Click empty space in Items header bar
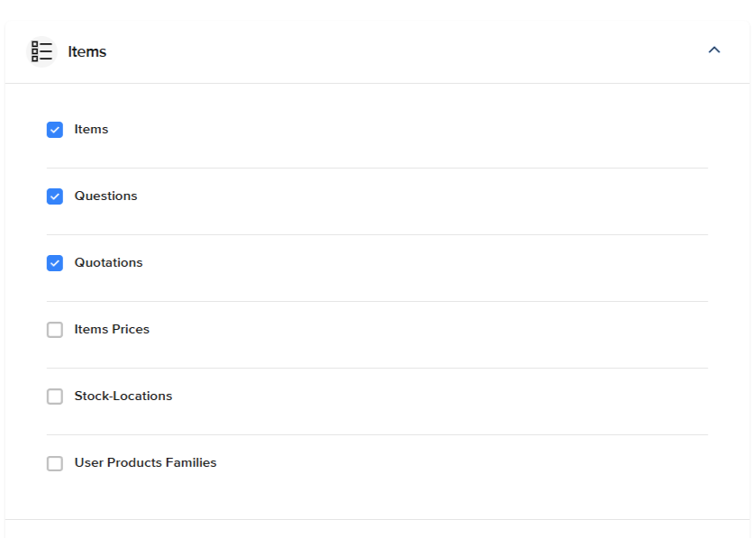The height and width of the screenshot is (538, 756). [405, 51]
